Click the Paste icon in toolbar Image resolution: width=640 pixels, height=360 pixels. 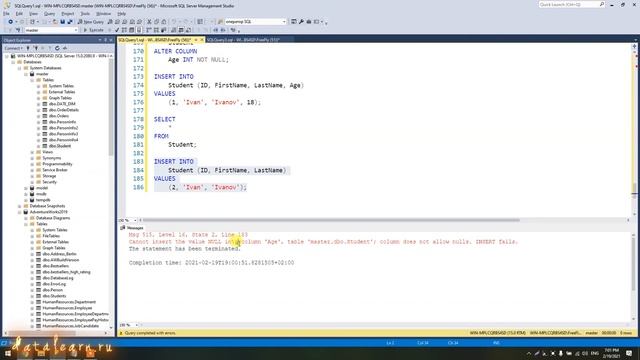point(164,22)
